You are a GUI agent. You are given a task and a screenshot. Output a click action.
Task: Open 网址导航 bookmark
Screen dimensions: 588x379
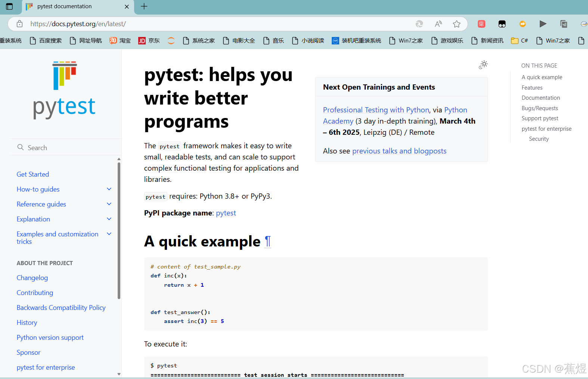click(x=86, y=40)
